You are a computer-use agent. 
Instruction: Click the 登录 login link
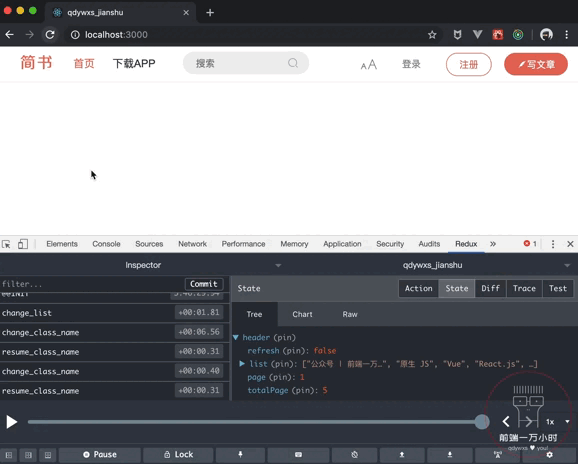411,64
